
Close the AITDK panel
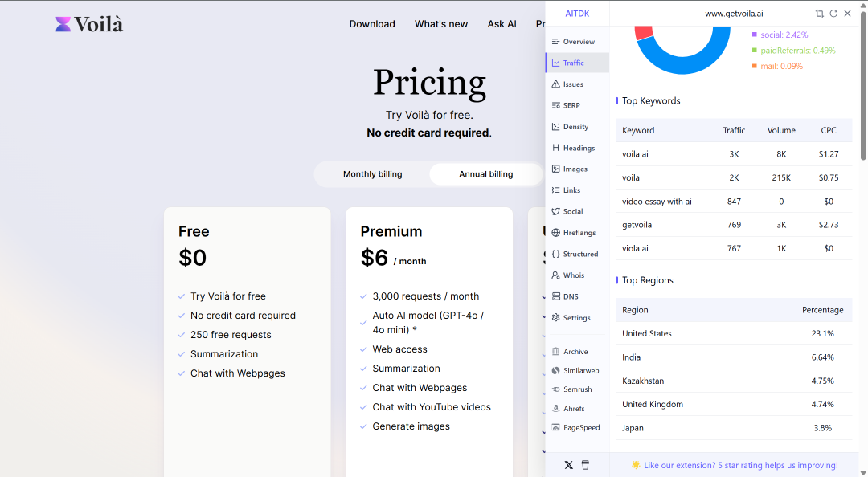(x=848, y=14)
